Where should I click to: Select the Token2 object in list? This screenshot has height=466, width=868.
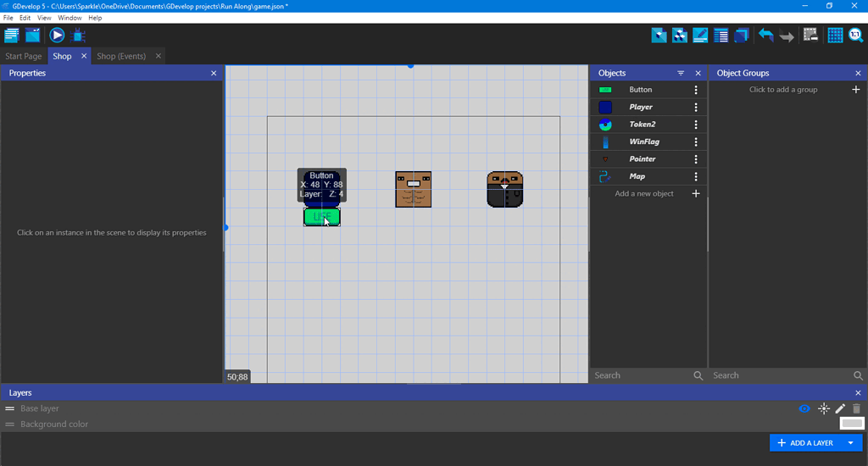click(x=643, y=125)
